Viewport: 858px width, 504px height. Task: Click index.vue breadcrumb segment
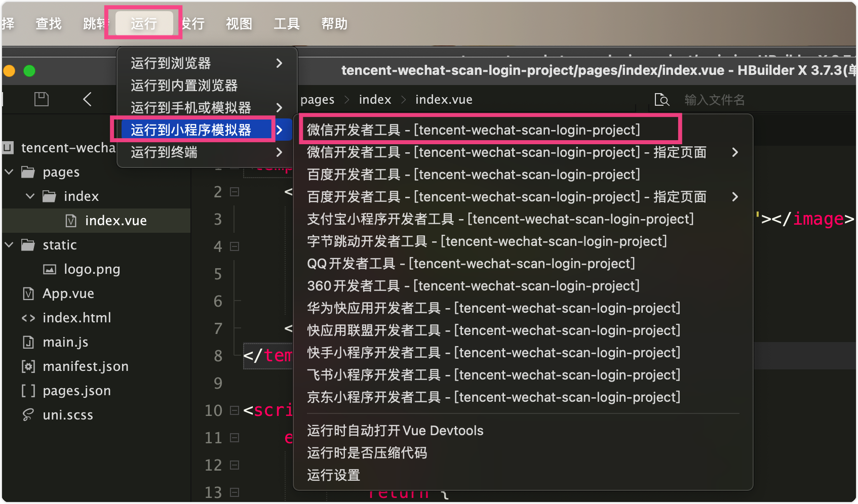[444, 100]
